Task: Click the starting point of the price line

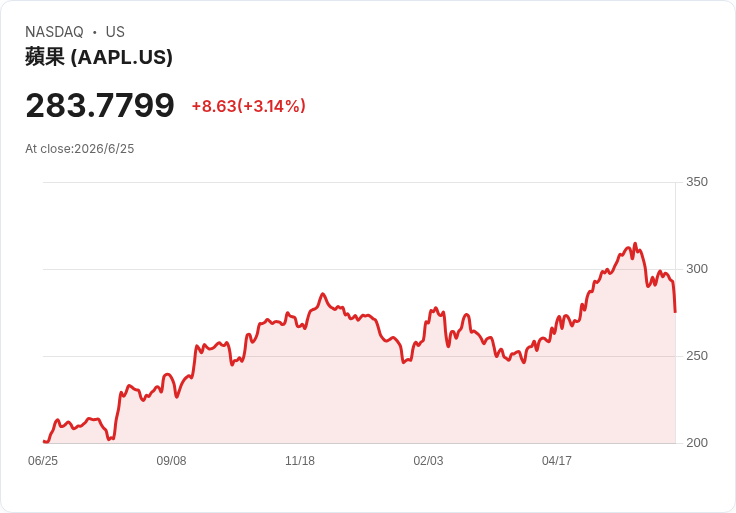Action: pos(44,441)
